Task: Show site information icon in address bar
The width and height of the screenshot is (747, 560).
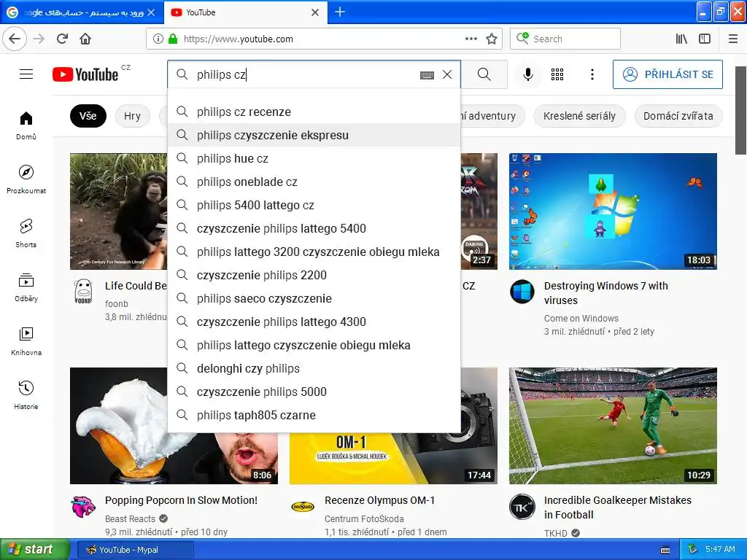Action: (158, 39)
